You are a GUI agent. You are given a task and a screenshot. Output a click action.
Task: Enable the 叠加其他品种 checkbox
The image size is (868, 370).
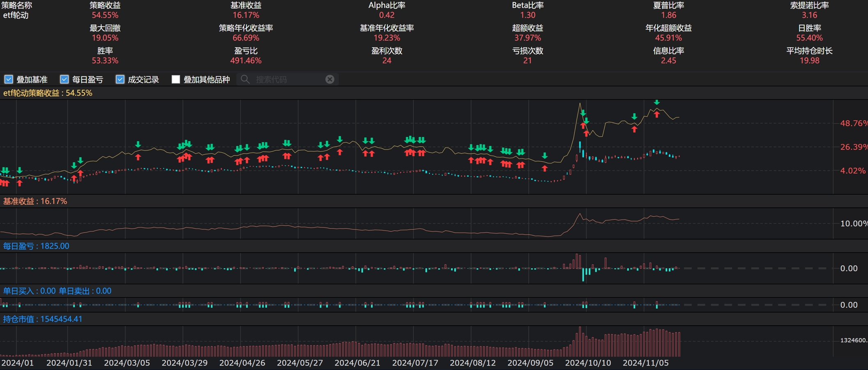point(176,79)
